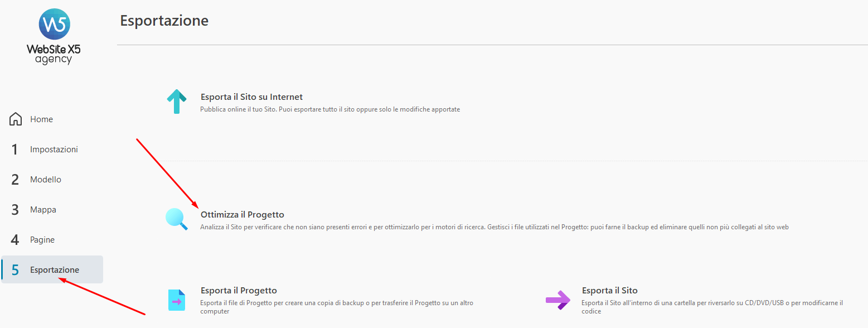Open Esporta il Sito su Internet

(251, 97)
